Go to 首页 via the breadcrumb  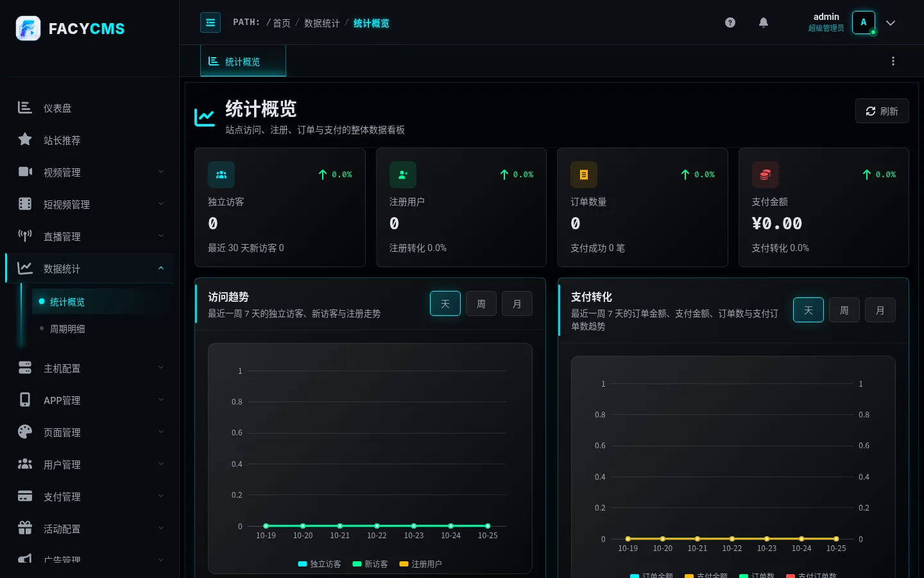282,23
